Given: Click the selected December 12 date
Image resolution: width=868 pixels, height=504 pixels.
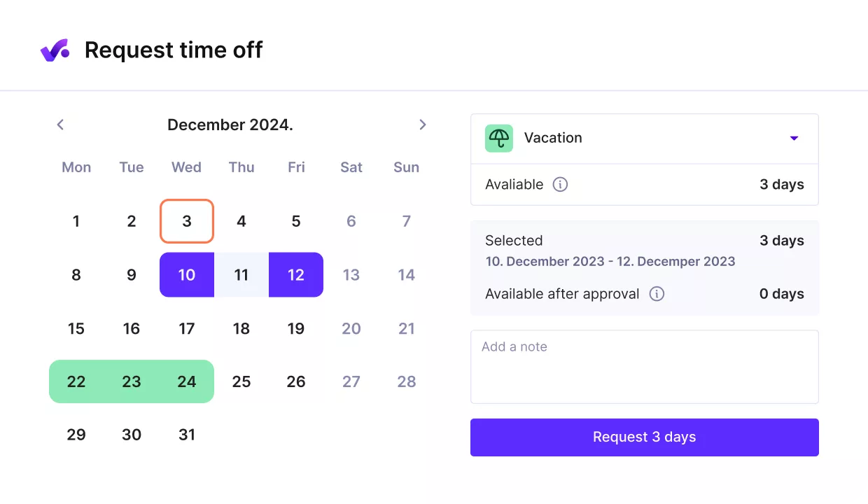Looking at the screenshot, I should tap(295, 275).
